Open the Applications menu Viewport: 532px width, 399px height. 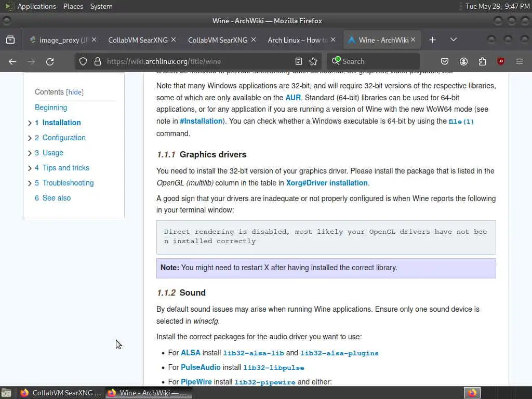click(x=37, y=6)
